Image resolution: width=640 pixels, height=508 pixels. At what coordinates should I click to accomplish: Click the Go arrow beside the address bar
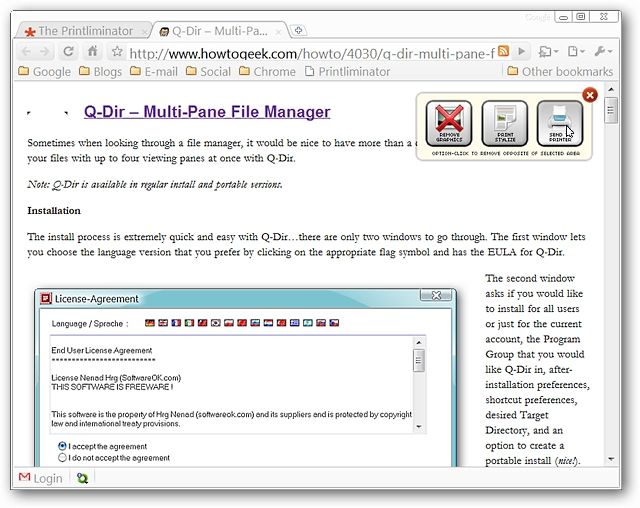(521, 51)
